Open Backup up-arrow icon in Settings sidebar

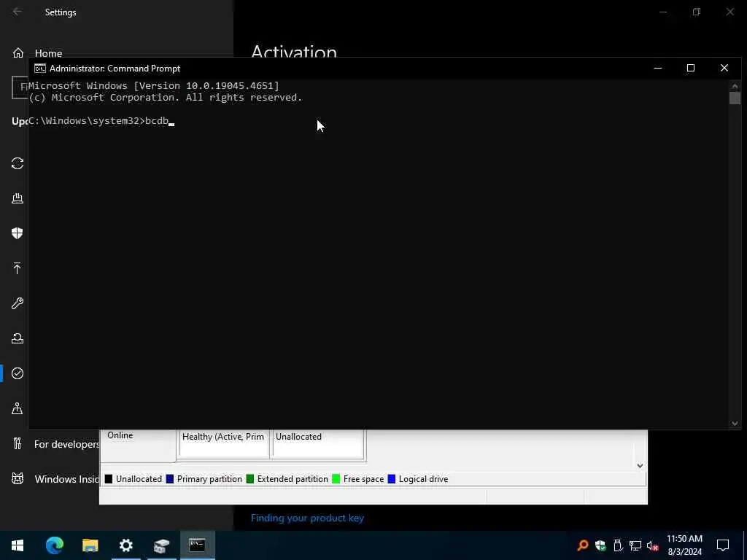[x=18, y=268]
